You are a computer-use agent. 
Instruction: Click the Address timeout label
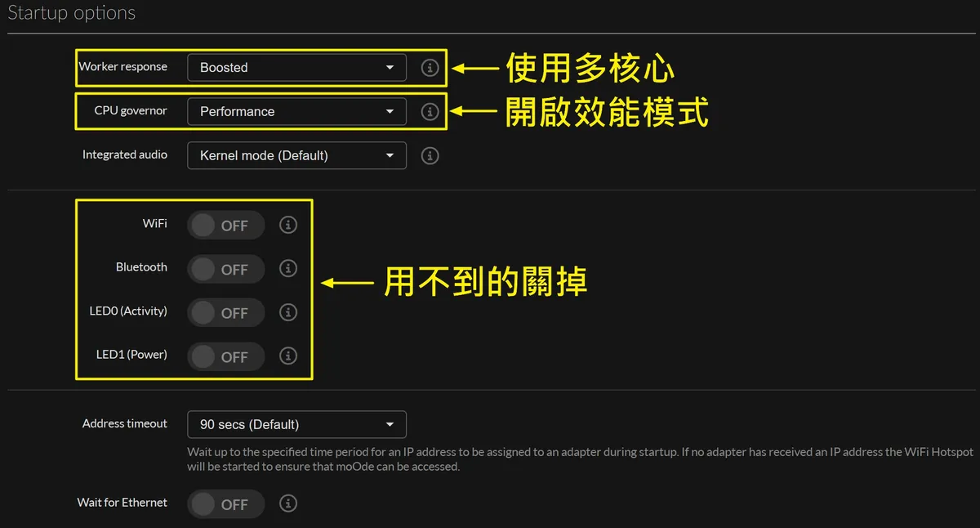click(x=125, y=423)
